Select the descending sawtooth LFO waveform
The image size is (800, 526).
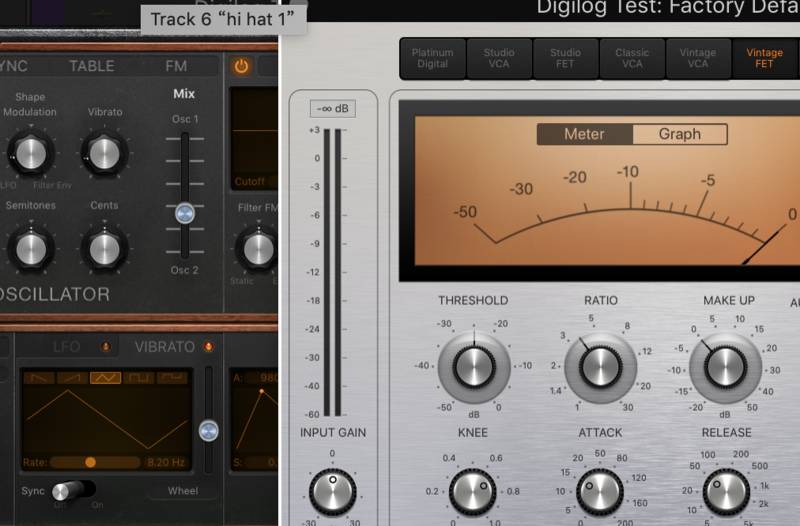coord(39,377)
